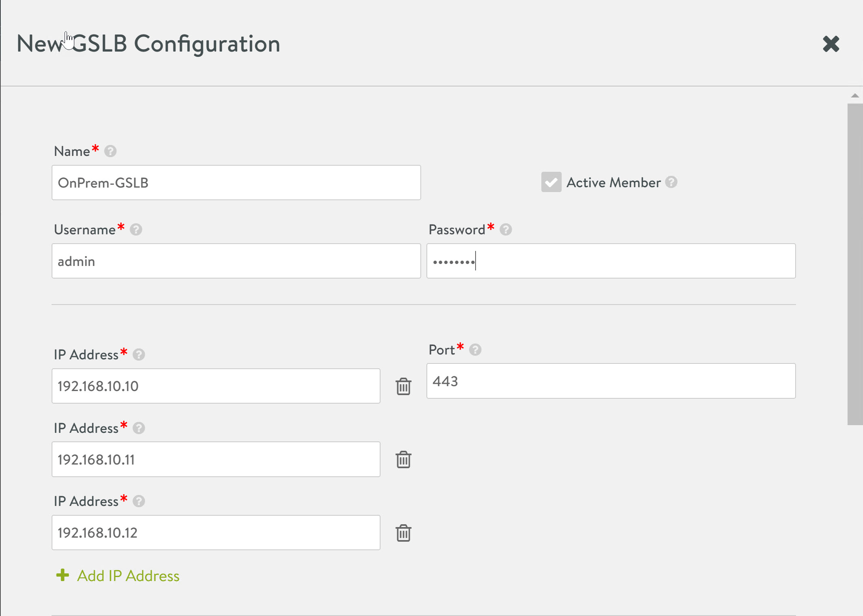Close the New GSLB Configuration dialog
This screenshot has width=863, height=616.
[831, 44]
